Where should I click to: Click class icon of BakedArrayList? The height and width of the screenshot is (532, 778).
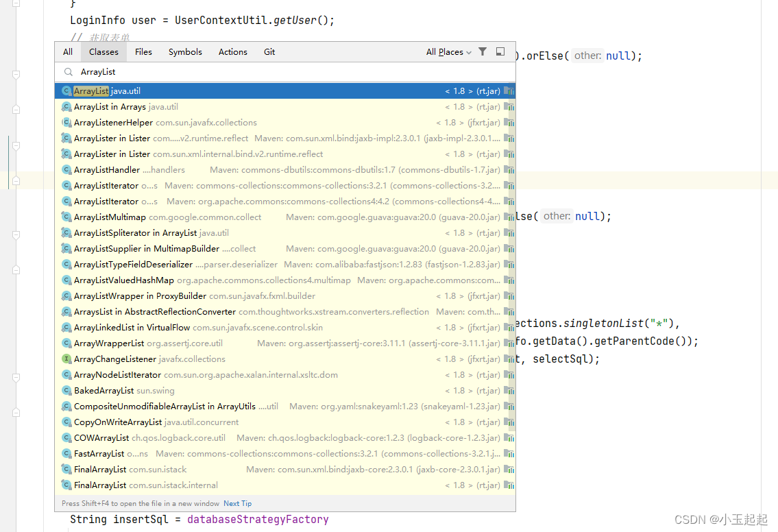pos(66,391)
